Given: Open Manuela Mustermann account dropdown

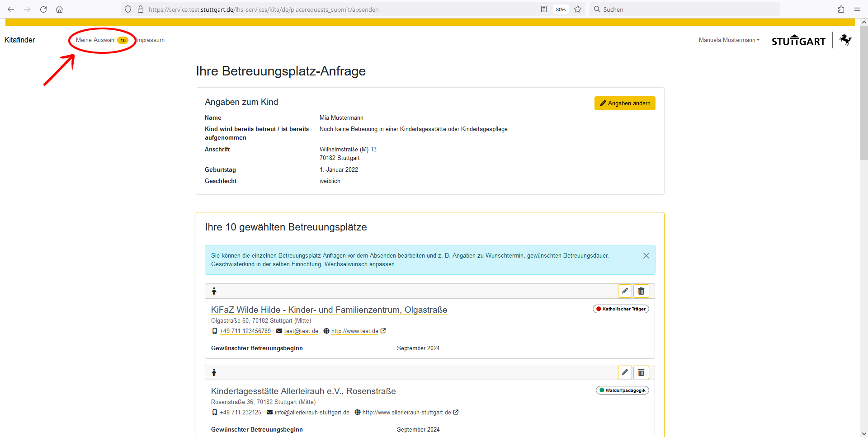Looking at the screenshot, I should 729,40.
